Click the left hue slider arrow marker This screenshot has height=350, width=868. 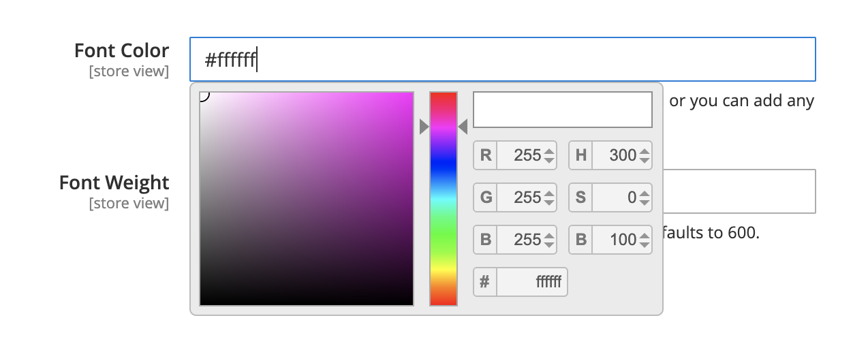(424, 127)
